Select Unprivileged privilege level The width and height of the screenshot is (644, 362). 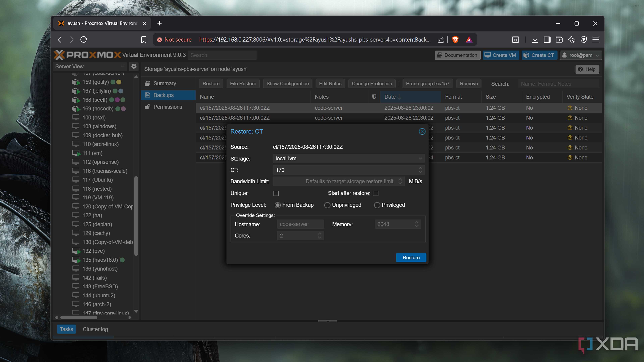[327, 205]
